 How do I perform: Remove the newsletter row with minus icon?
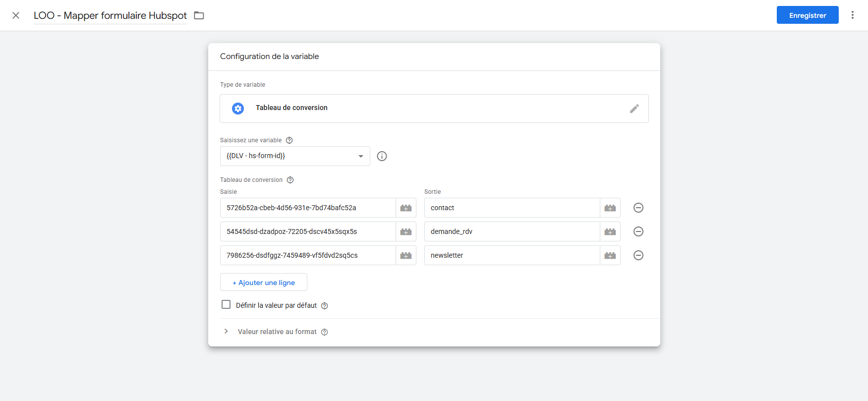[x=638, y=256]
